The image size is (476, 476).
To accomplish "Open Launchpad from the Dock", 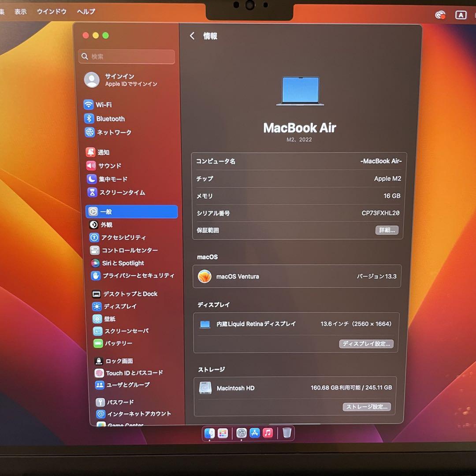I will click(x=223, y=433).
